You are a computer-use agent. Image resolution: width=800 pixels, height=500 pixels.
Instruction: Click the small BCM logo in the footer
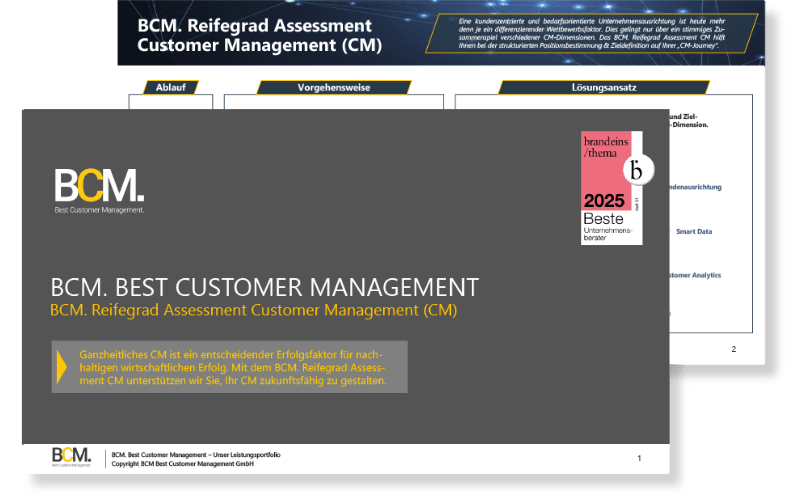coord(72,457)
